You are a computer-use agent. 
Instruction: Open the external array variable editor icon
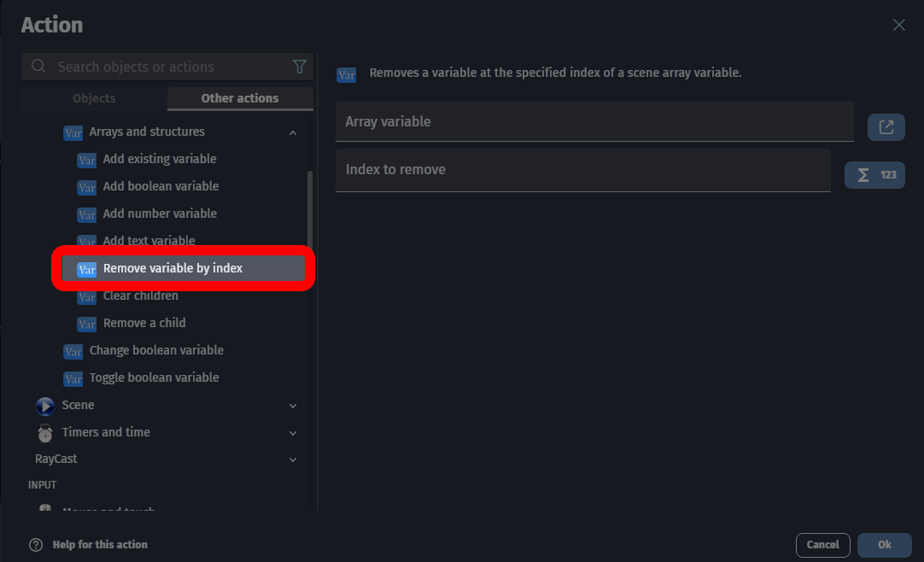point(886,126)
